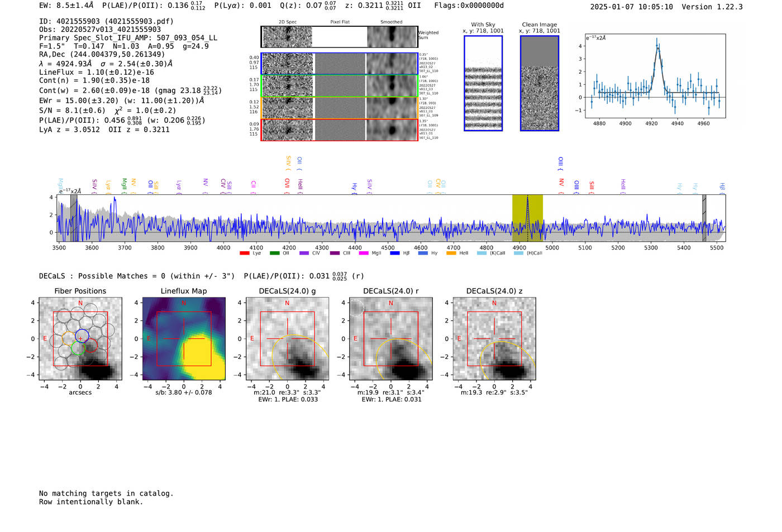The image size is (782, 532).
Task: View the DECaLS z-band image
Action: tap(494, 339)
